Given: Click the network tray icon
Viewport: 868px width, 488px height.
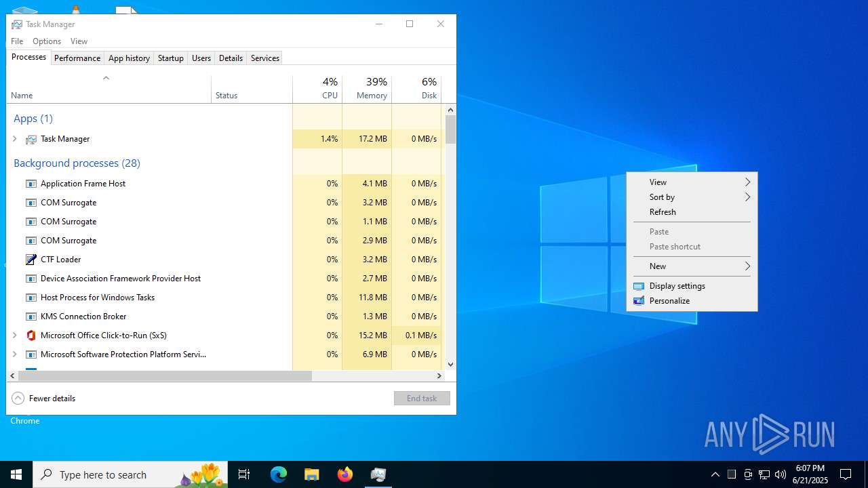Looking at the screenshot, I should tap(764, 474).
